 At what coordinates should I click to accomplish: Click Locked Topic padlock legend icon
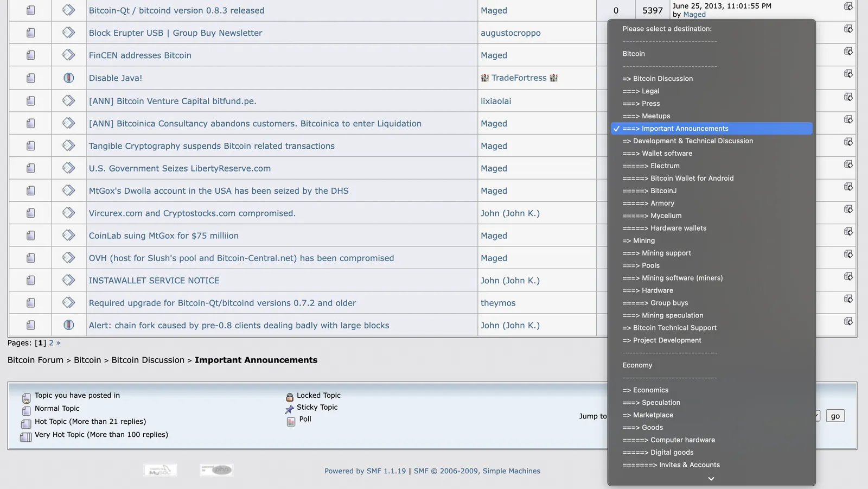coord(290,397)
